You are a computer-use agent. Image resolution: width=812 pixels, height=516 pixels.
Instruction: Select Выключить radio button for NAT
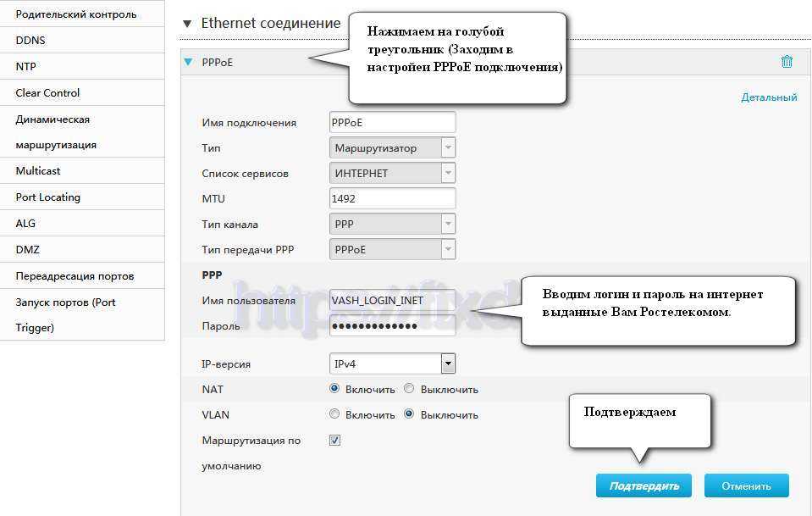coord(409,390)
